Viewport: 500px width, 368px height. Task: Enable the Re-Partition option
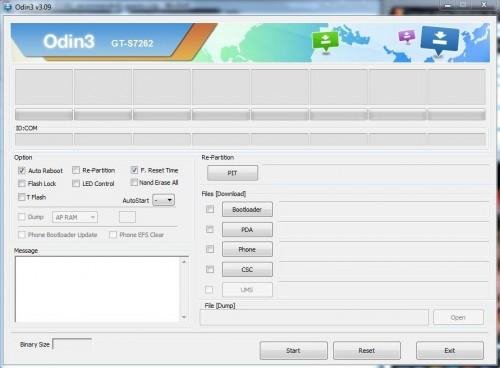coord(76,170)
